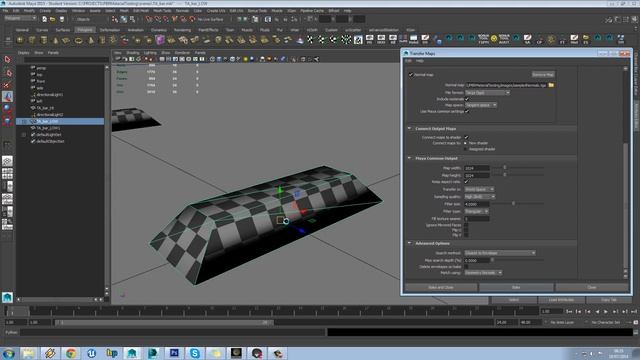Click the polygon cylinder shelf icon
This screenshot has width=640, height=360.
point(44,40)
